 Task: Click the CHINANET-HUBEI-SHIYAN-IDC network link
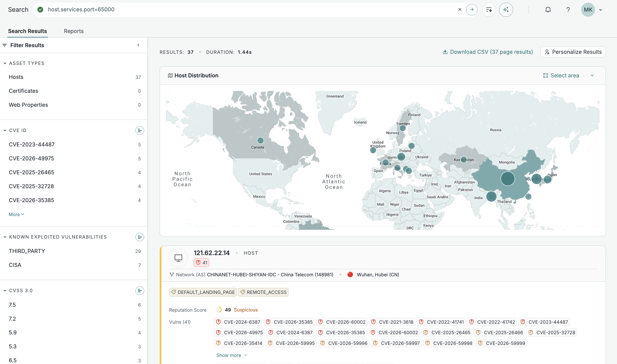tap(270, 274)
